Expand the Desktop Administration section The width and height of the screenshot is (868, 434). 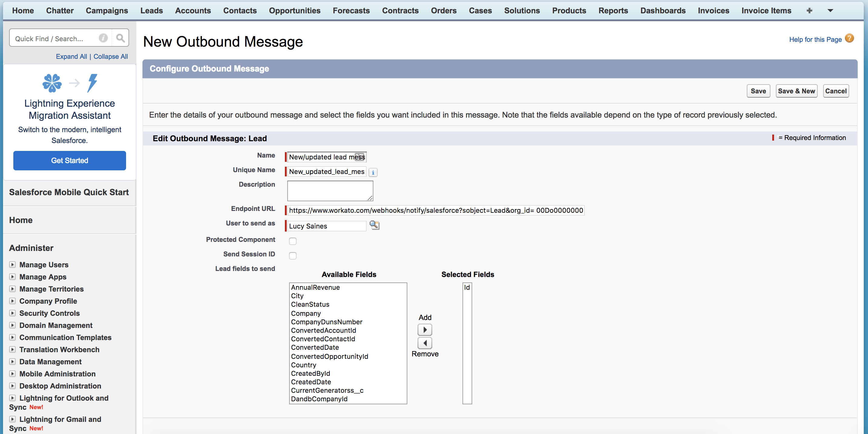point(12,386)
